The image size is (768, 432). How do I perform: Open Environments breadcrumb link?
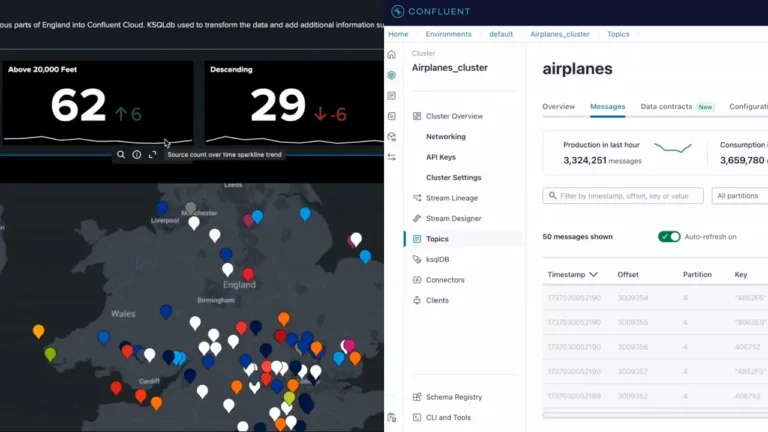tap(448, 34)
